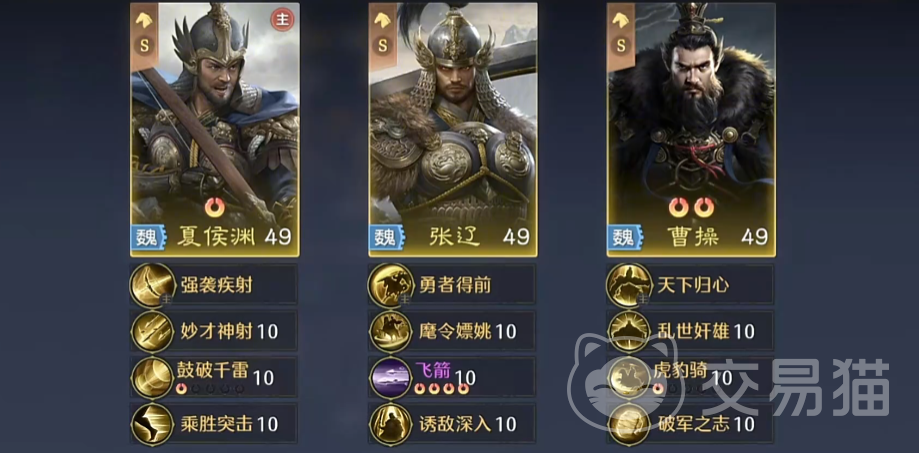Click the 勇者得前 skill icon
919x453 pixels.
click(x=391, y=285)
